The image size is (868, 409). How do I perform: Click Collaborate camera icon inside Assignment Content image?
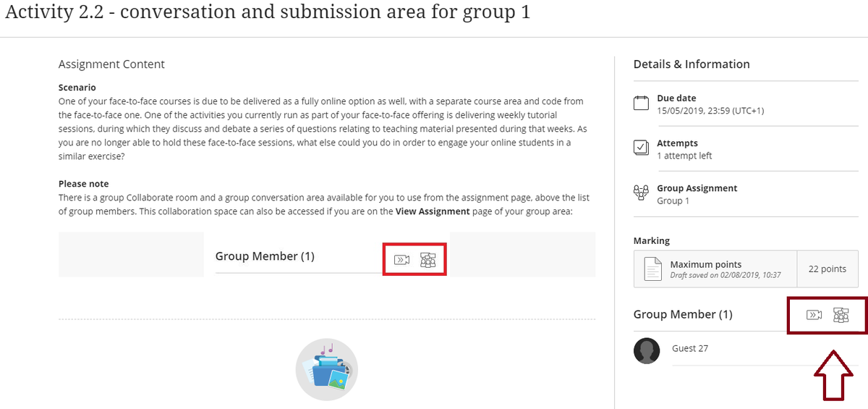(401, 259)
